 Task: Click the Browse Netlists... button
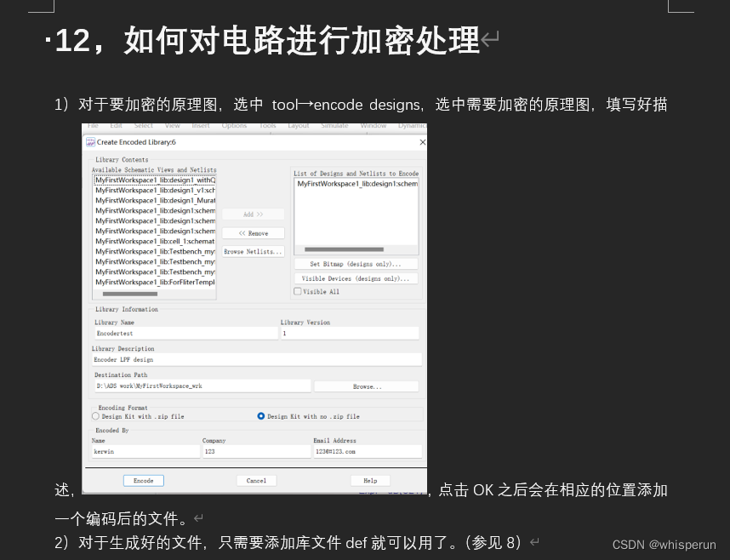(x=254, y=252)
